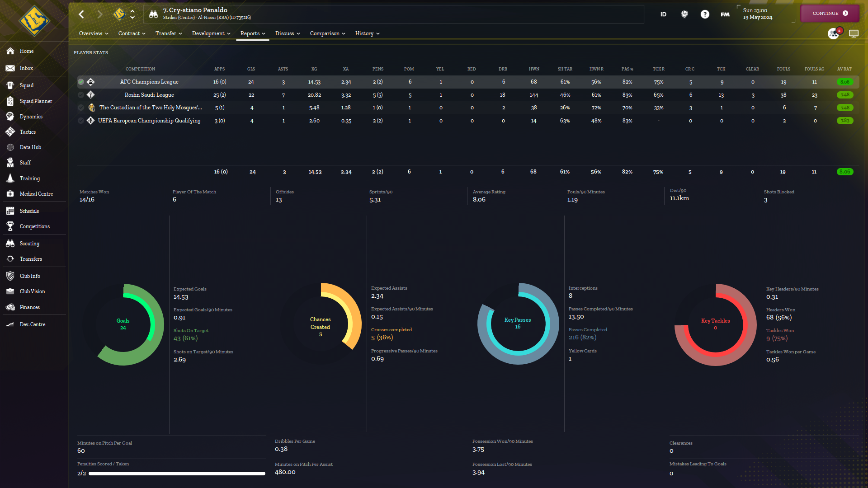Image resolution: width=868 pixels, height=488 pixels.
Task: Toggle Custodian of Two Holy Mosques checkbox
Action: 81,108
